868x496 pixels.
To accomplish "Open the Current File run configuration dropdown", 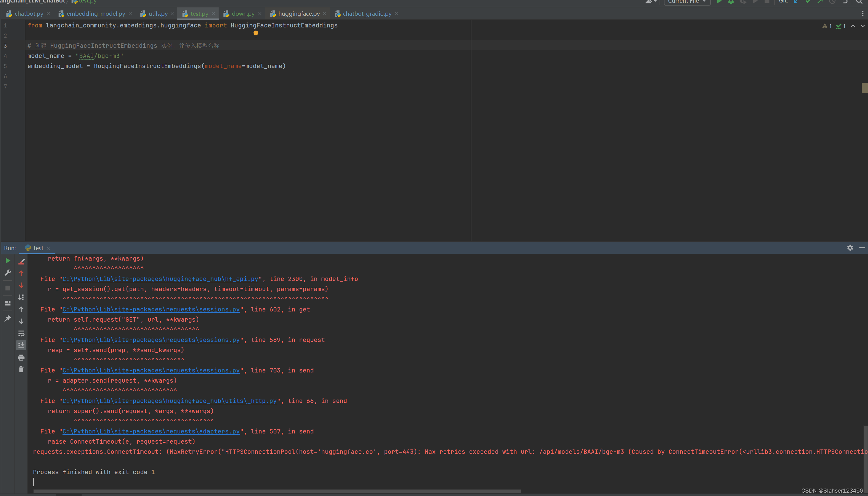I will tap(687, 2).
